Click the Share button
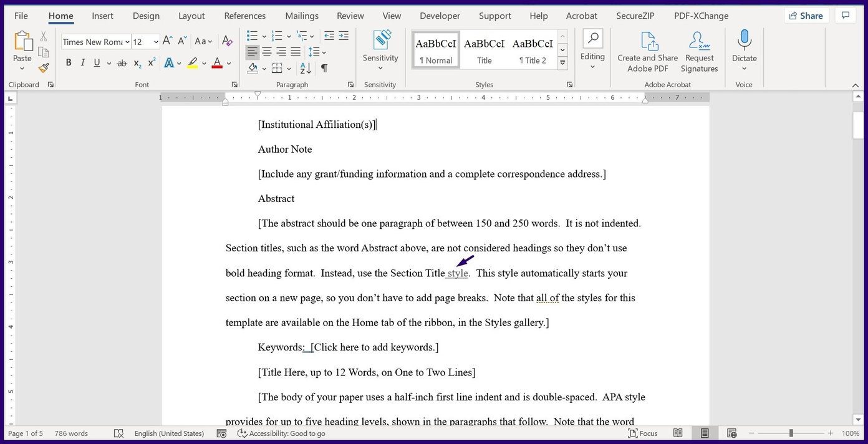Viewport: 868px width, 444px height. (805, 16)
